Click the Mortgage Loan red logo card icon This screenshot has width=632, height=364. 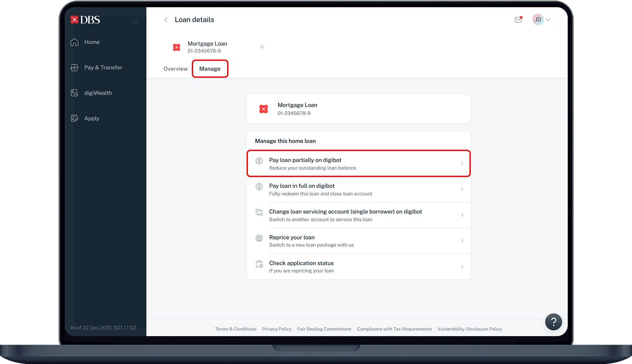click(176, 47)
